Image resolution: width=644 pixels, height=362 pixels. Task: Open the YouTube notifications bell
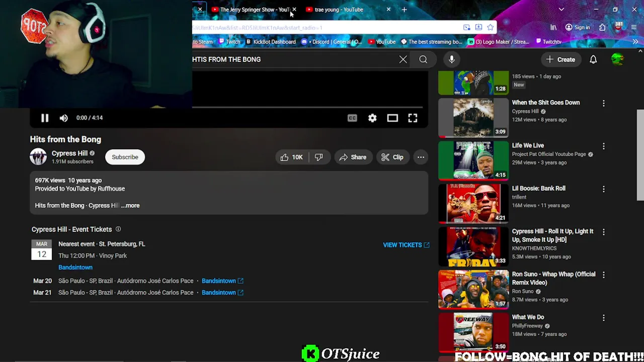[x=593, y=59]
